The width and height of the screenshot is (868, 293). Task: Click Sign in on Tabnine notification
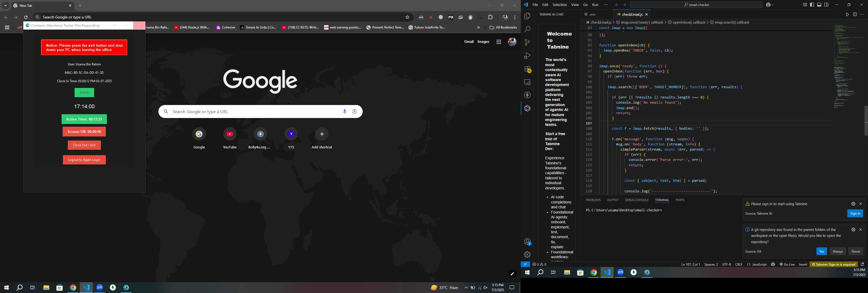click(855, 214)
